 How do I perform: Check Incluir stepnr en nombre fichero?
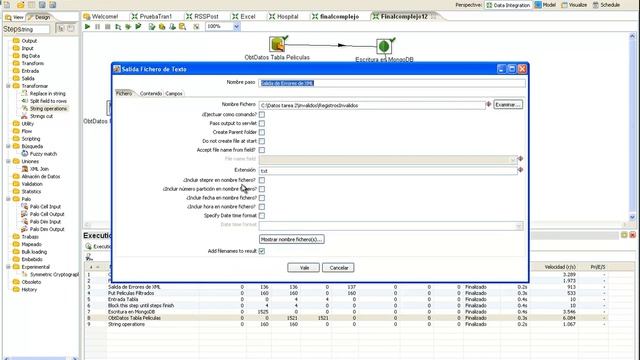click(262, 180)
